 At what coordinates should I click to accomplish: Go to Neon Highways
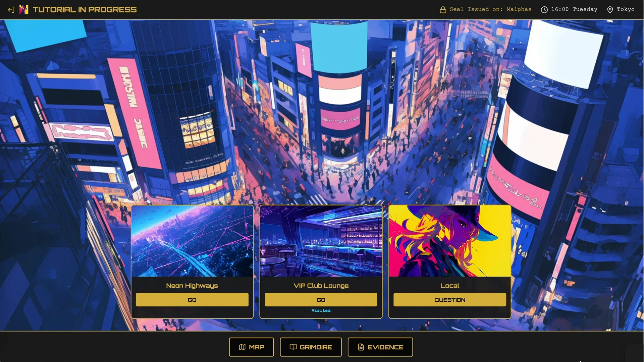192,300
